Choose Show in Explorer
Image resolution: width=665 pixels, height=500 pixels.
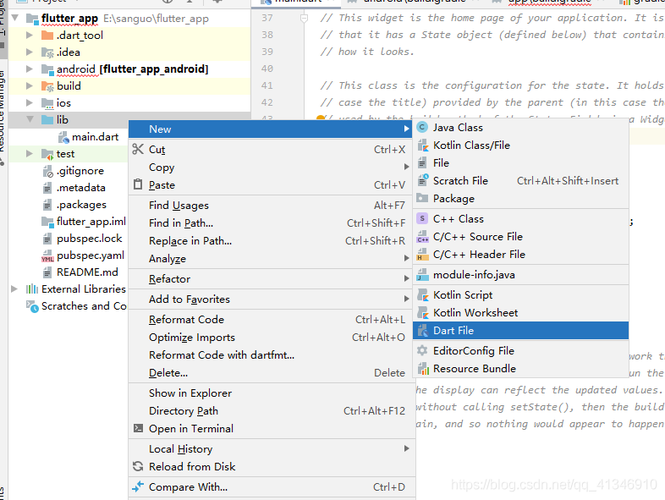[271, 393]
